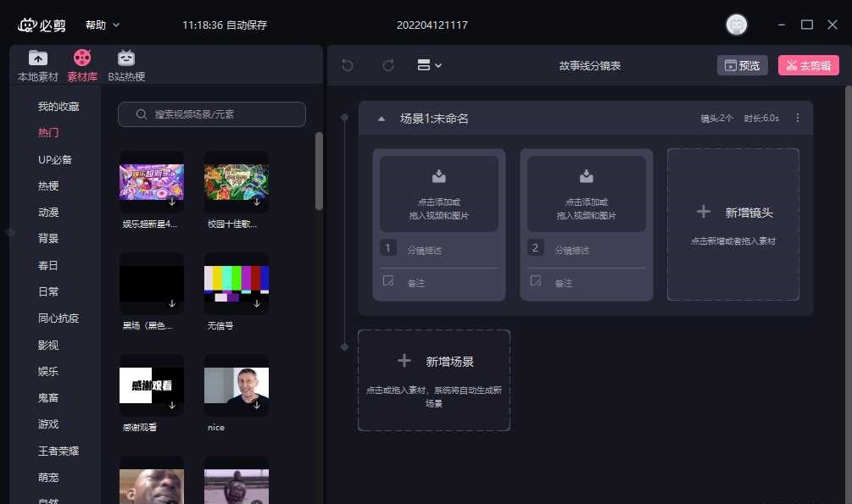Click the 预览 button
The width and height of the screenshot is (852, 504).
point(743,65)
